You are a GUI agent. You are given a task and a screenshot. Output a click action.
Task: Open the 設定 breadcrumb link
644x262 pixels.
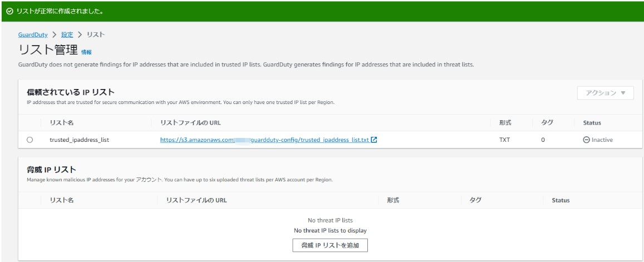(x=67, y=35)
